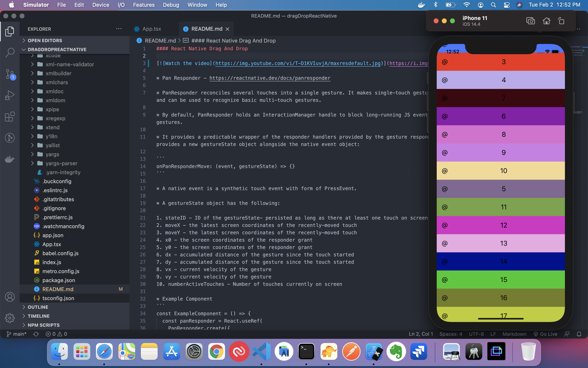
Task: Open Features menu in Simulator menu bar
Action: point(144,5)
